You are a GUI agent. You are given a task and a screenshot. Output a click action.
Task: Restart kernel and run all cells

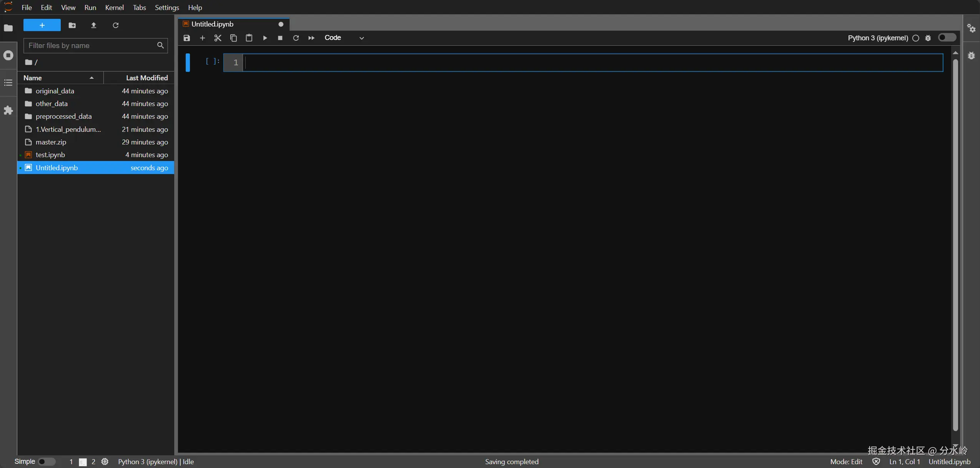(311, 38)
